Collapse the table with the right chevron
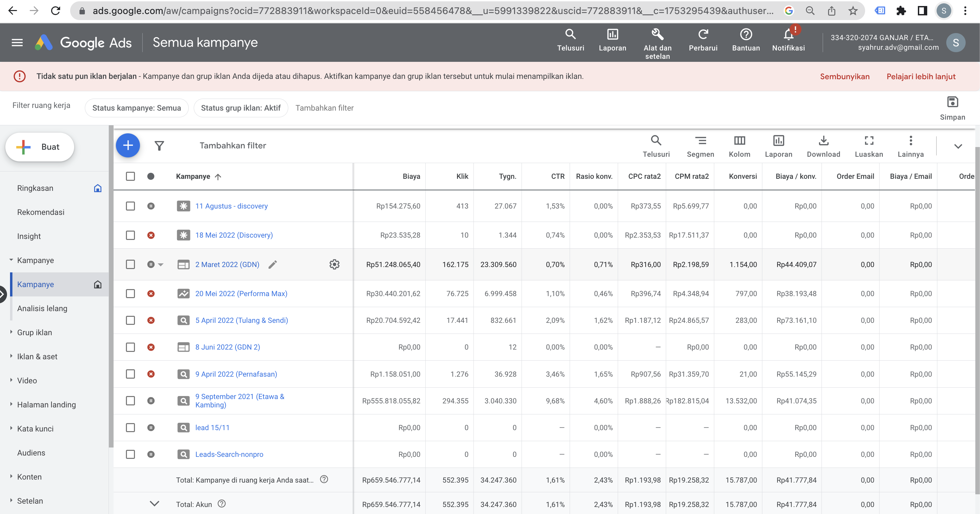 [959, 146]
